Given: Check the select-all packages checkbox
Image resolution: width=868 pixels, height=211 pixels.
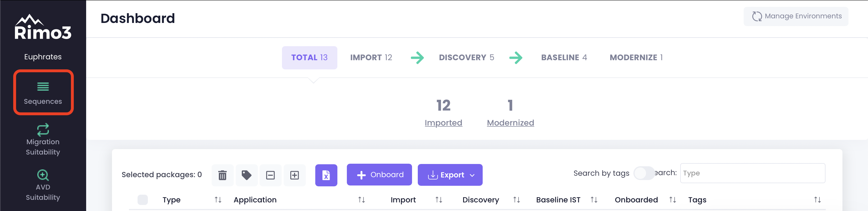Looking at the screenshot, I should point(142,200).
